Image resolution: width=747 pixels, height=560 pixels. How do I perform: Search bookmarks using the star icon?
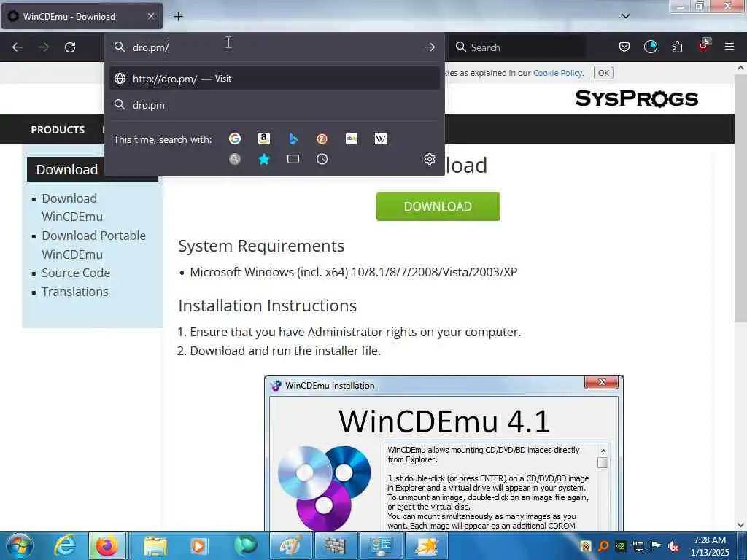pos(264,159)
